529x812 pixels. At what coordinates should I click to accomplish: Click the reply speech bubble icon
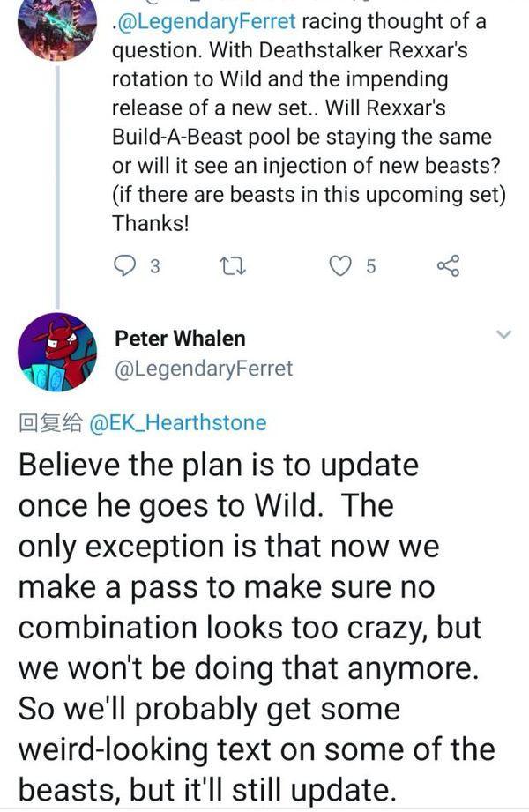coord(126,265)
